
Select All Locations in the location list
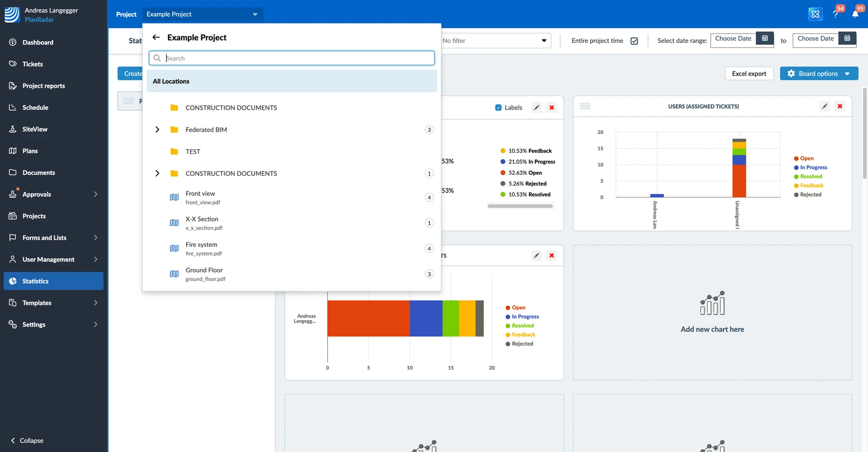(x=292, y=81)
